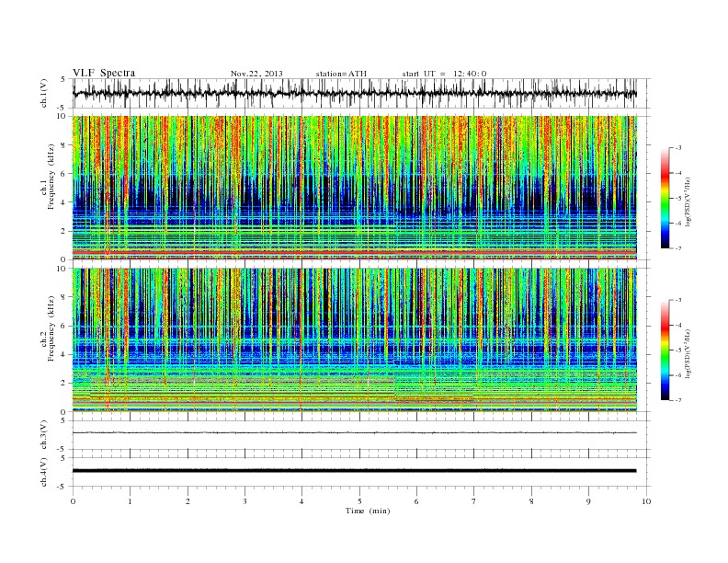Click the ch.1(V) waveform axis label

pos(44,93)
